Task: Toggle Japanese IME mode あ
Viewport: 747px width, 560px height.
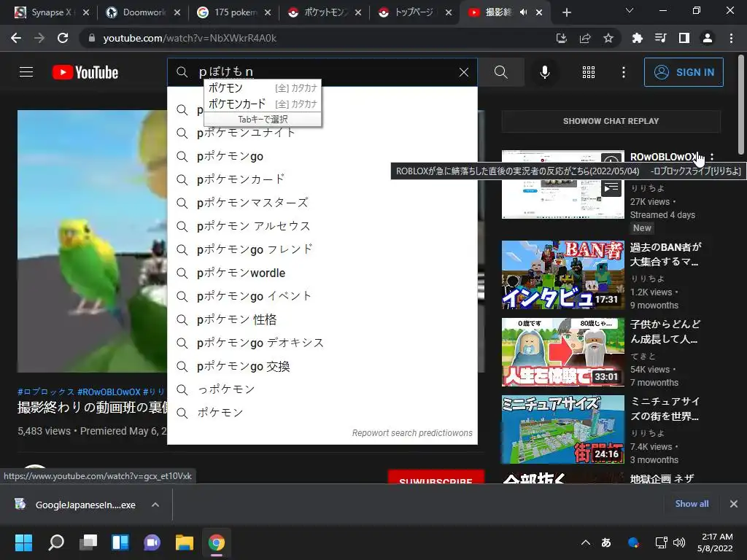Action: pos(606,542)
